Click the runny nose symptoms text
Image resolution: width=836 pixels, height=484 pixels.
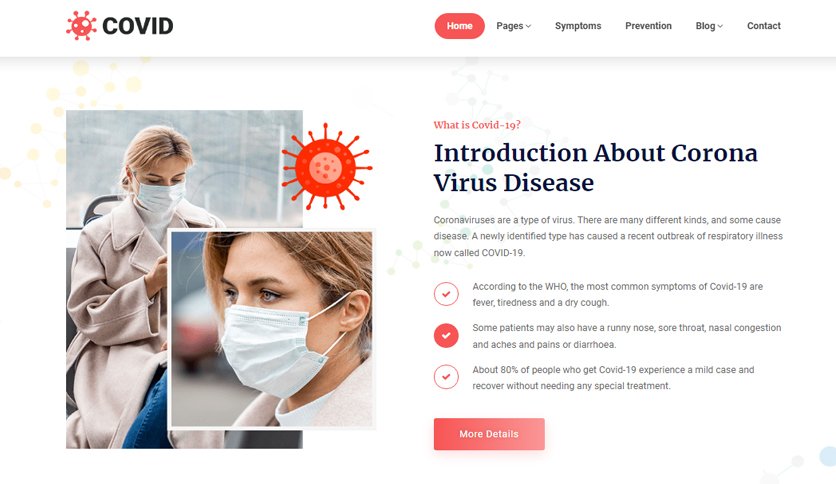[x=626, y=336]
